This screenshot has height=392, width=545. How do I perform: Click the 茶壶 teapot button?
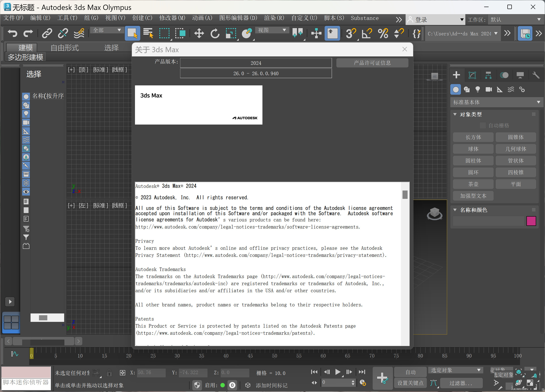(x=473, y=184)
